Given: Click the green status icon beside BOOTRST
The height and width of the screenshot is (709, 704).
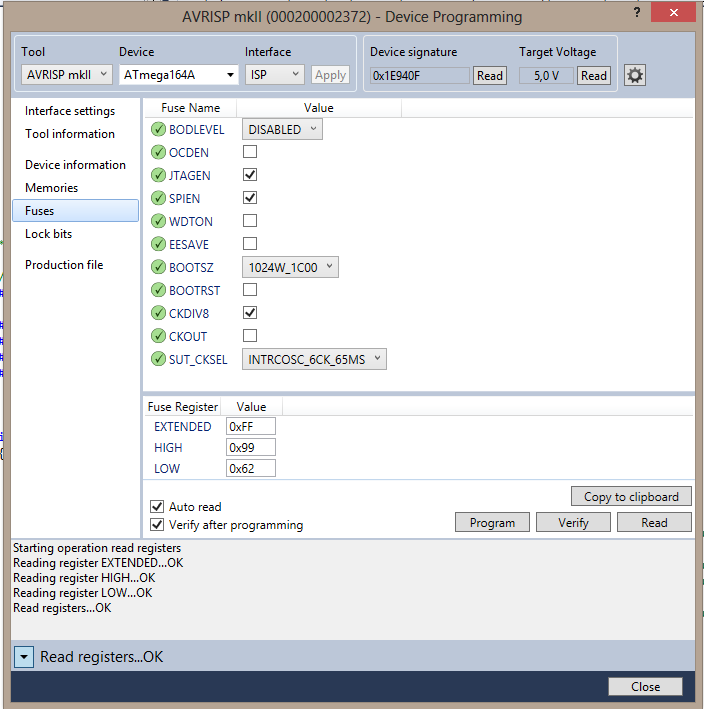Looking at the screenshot, I should click(x=158, y=290).
